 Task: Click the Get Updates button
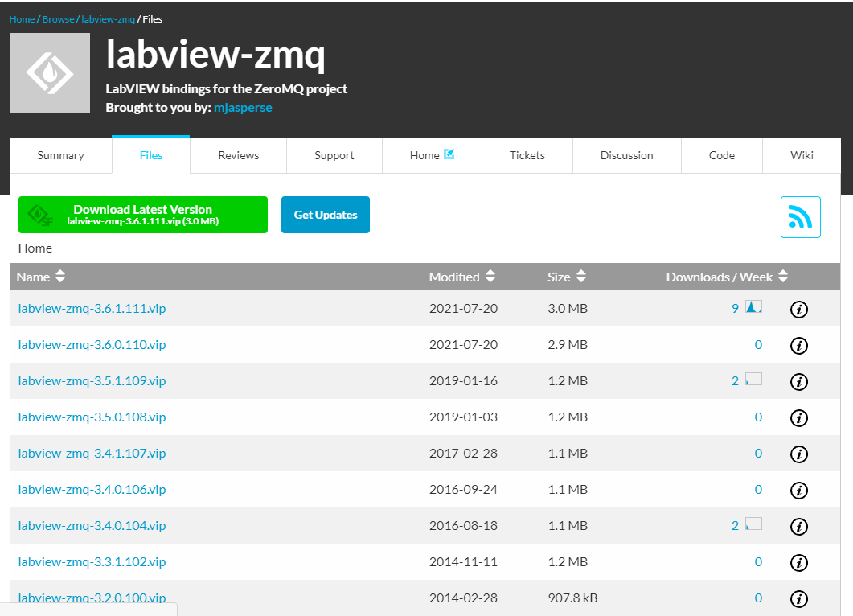click(325, 214)
